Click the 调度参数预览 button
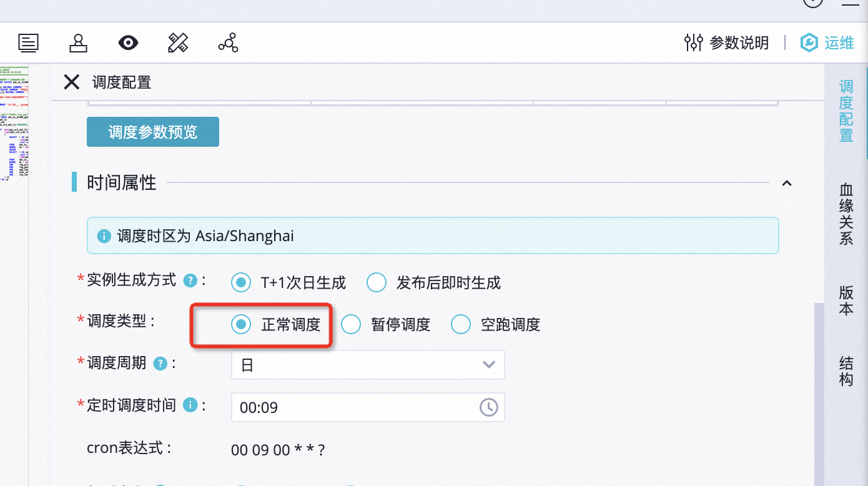Screen dimensions: 868x486 tap(153, 132)
